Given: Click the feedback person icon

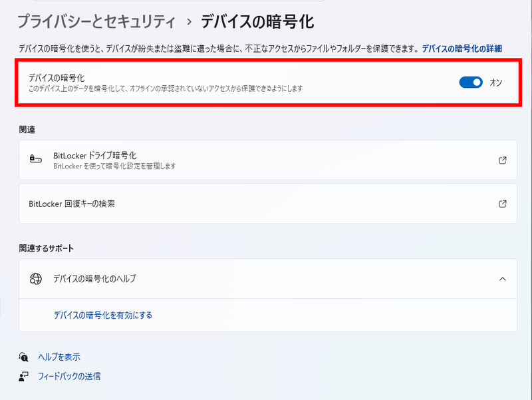Looking at the screenshot, I should pyautogui.click(x=23, y=377).
